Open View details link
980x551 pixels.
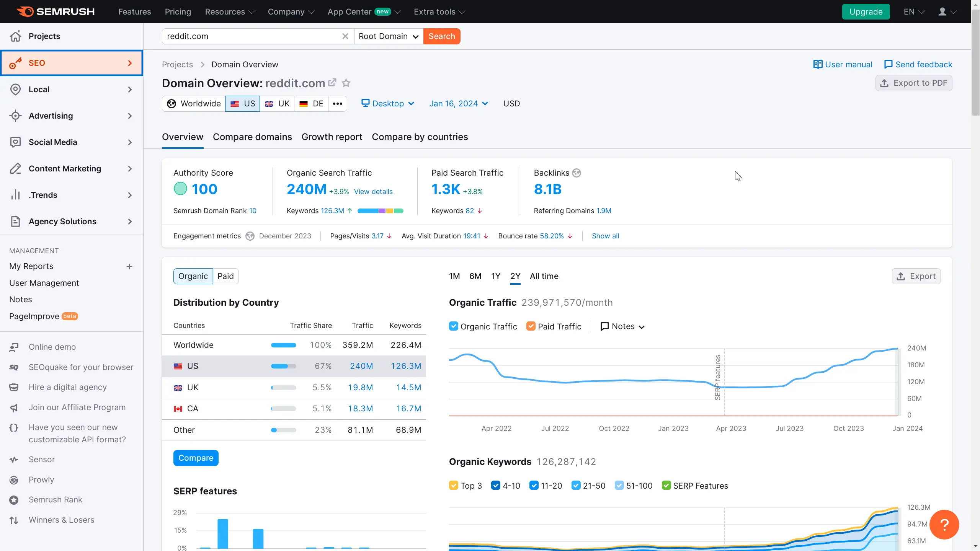(x=373, y=192)
